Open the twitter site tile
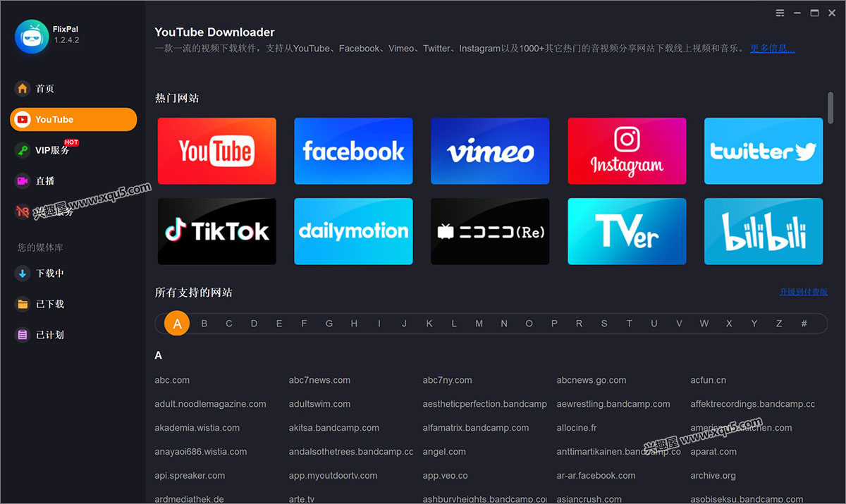The width and height of the screenshot is (846, 504). click(x=764, y=151)
